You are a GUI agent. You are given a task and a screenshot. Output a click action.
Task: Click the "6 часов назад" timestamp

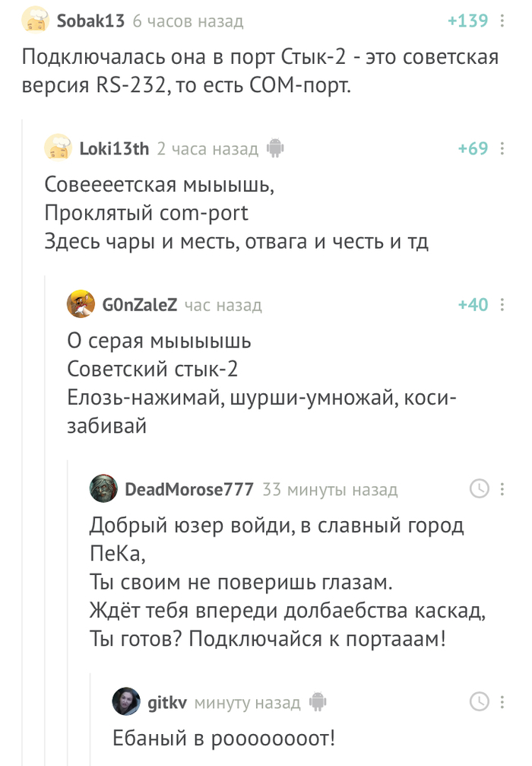point(188,21)
